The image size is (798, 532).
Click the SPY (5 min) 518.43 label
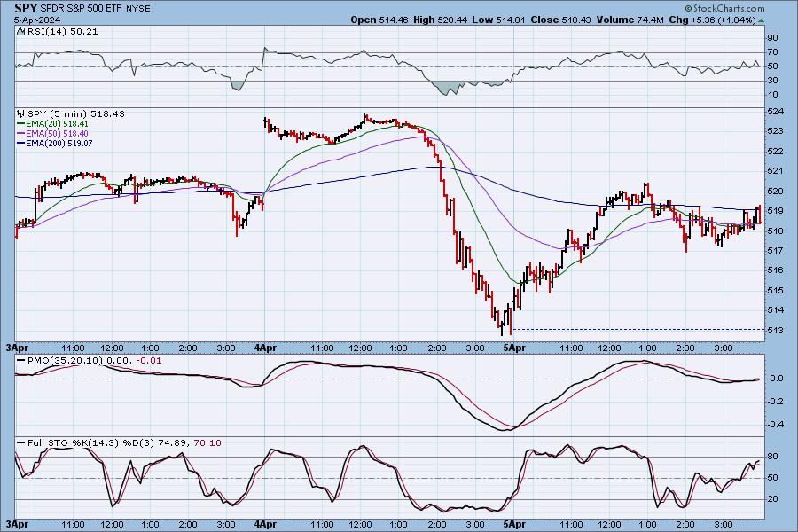76,113
